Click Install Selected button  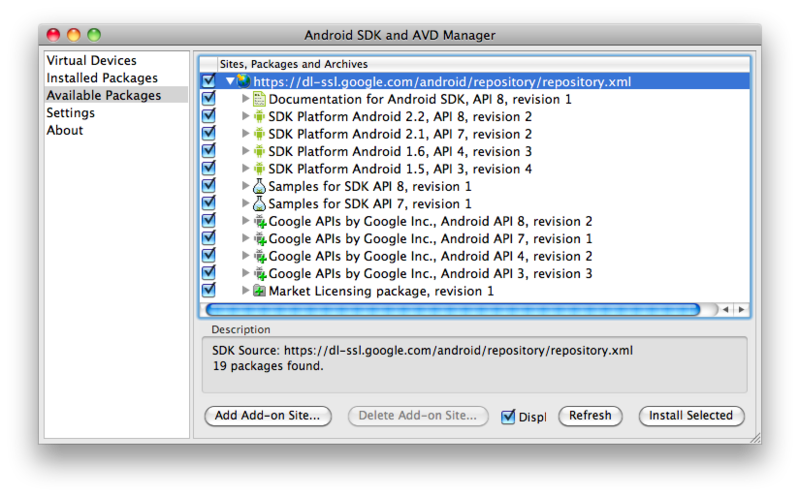[x=691, y=416]
